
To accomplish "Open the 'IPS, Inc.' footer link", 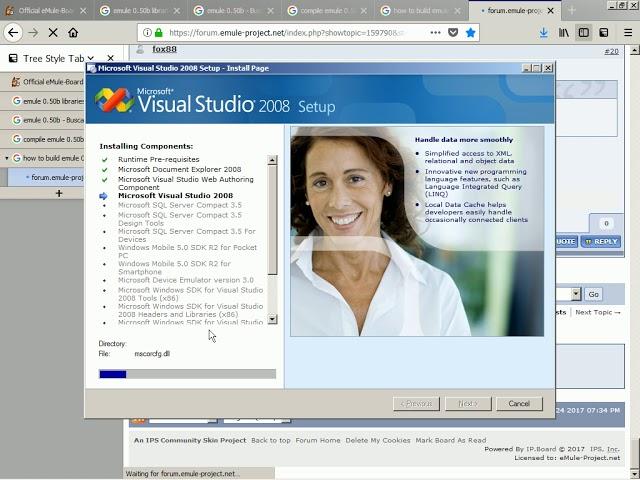I will 605,449.
